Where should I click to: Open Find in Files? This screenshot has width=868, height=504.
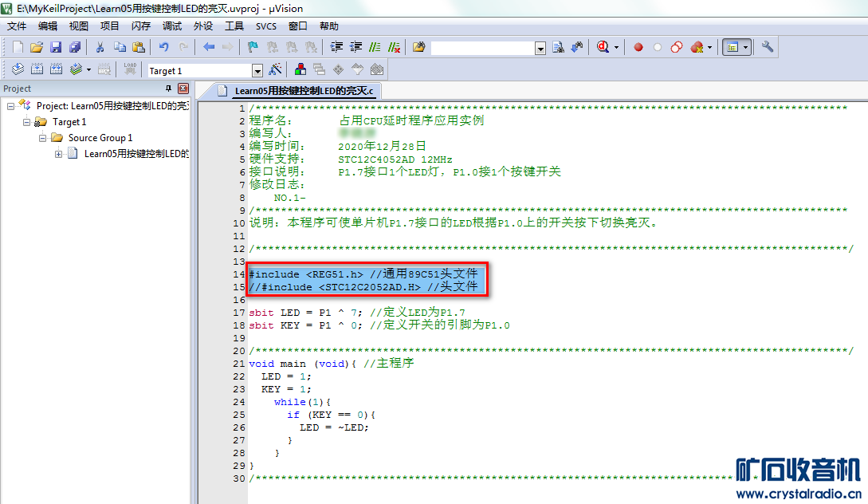419,48
